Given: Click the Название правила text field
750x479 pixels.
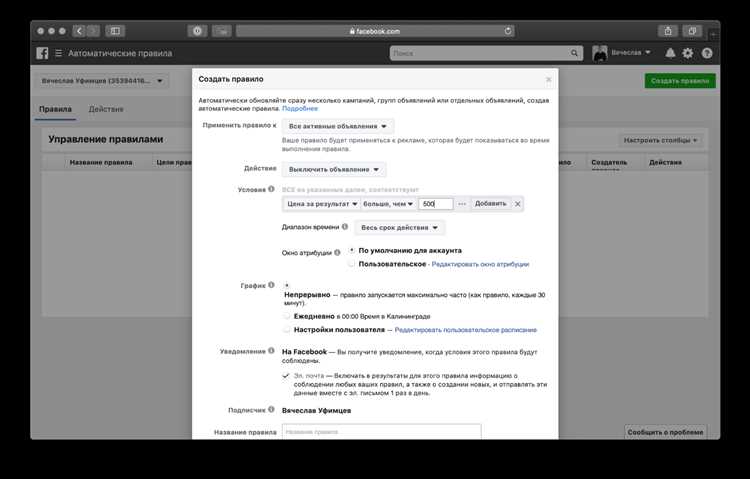Looking at the screenshot, I should tap(382, 431).
